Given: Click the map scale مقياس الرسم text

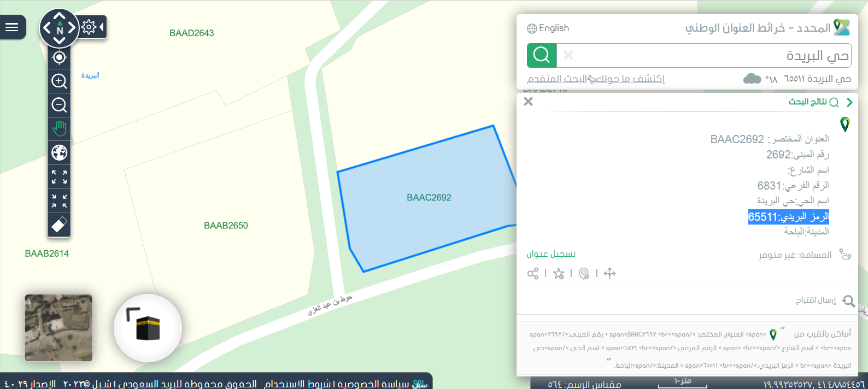Looking at the screenshot, I should (584, 385).
